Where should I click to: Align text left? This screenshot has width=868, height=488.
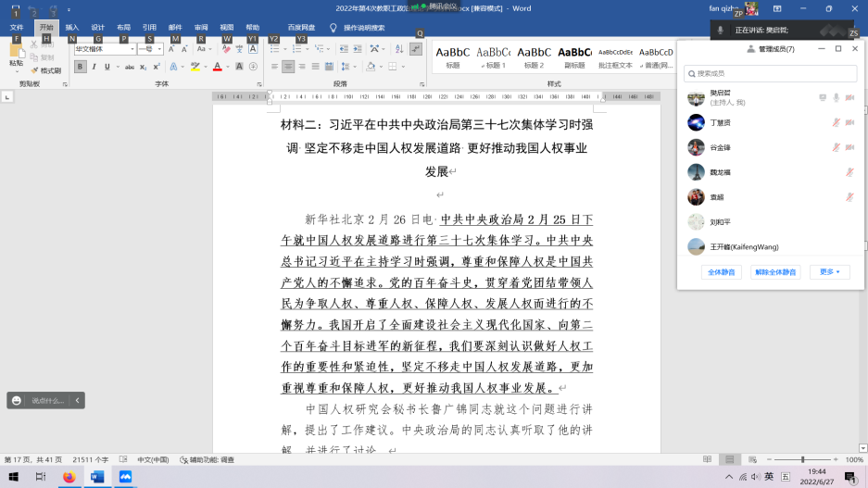(x=274, y=67)
